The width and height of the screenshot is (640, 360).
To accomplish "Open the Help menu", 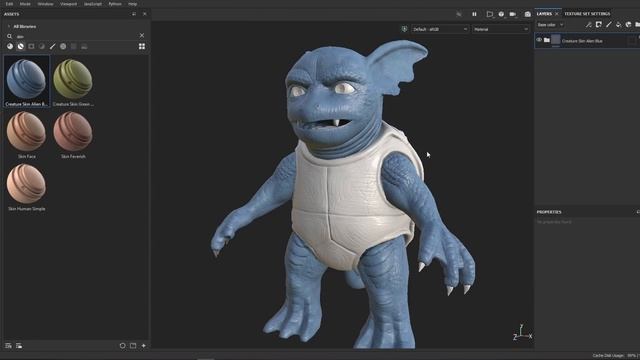I will pyautogui.click(x=132, y=4).
